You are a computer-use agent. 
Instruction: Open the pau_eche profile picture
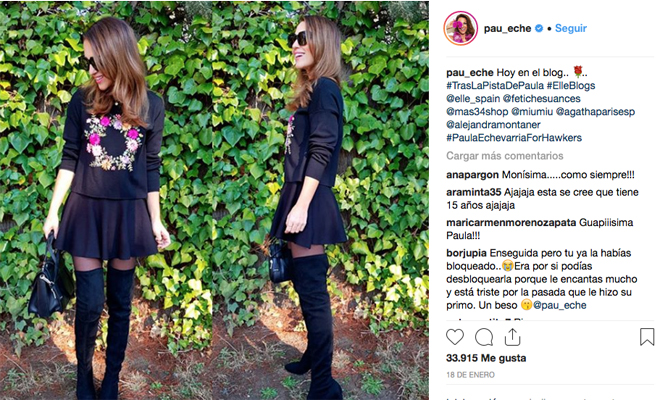460,28
